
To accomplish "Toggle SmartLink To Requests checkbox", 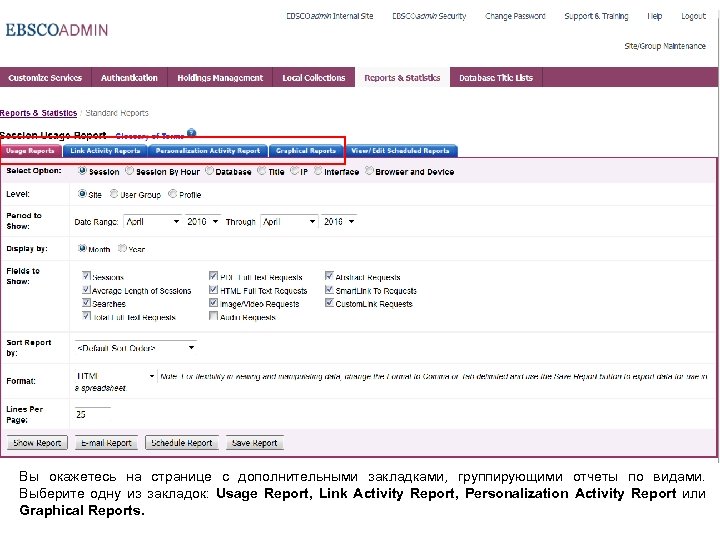I will pyautogui.click(x=329, y=290).
